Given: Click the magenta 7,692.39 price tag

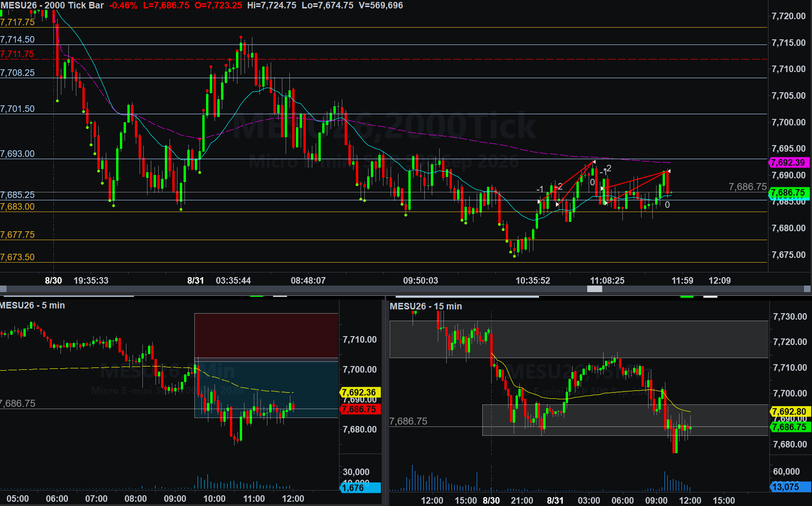Looking at the screenshot, I should pos(789,162).
